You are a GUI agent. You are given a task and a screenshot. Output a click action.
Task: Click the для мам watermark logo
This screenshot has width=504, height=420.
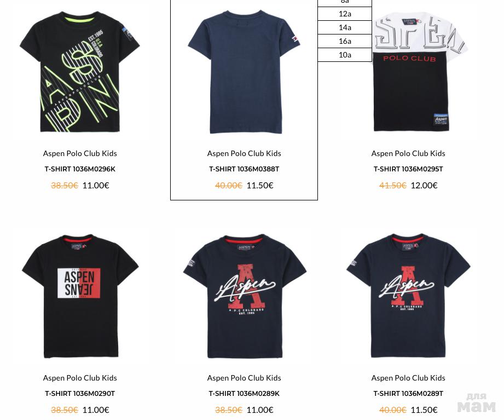[476, 403]
